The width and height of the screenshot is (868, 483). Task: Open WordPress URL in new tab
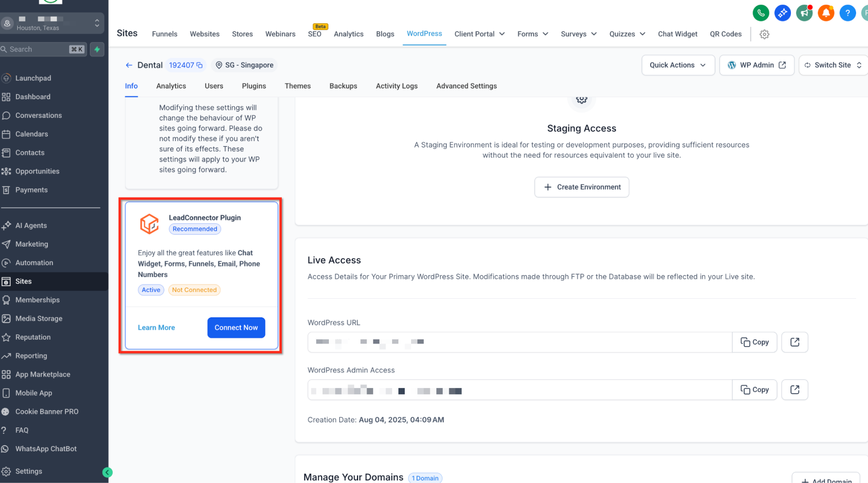795,342
